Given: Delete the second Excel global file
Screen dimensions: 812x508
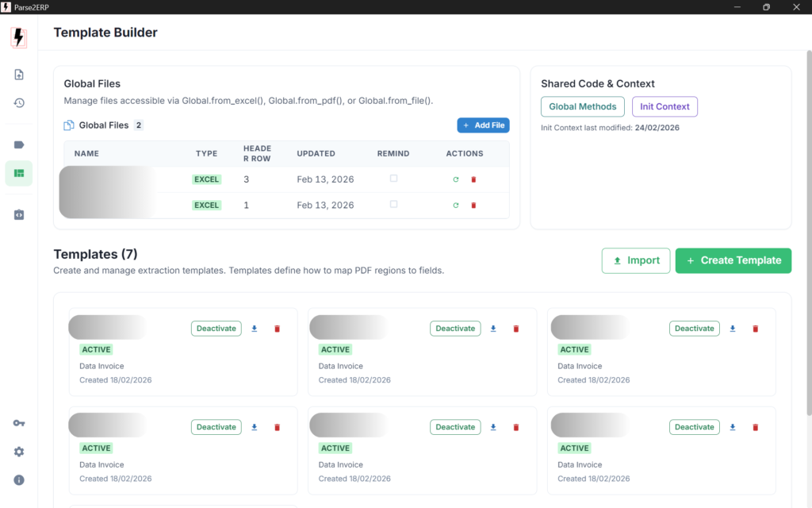Looking at the screenshot, I should coord(473,206).
